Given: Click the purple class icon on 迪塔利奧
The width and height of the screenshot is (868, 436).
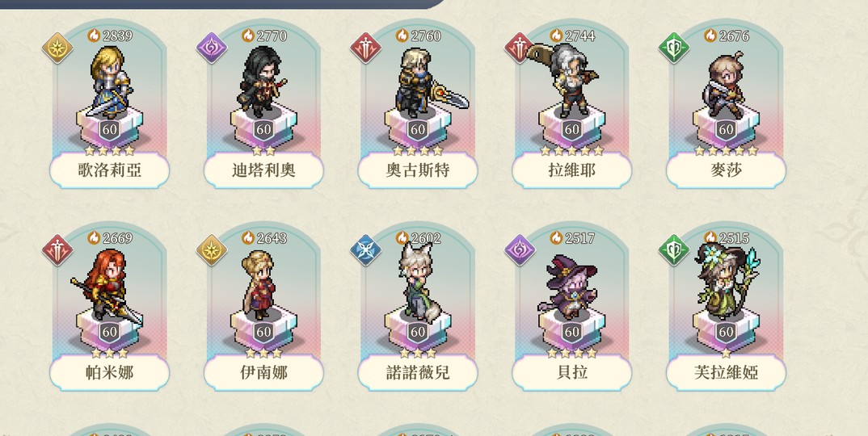Looking at the screenshot, I should click(212, 48).
